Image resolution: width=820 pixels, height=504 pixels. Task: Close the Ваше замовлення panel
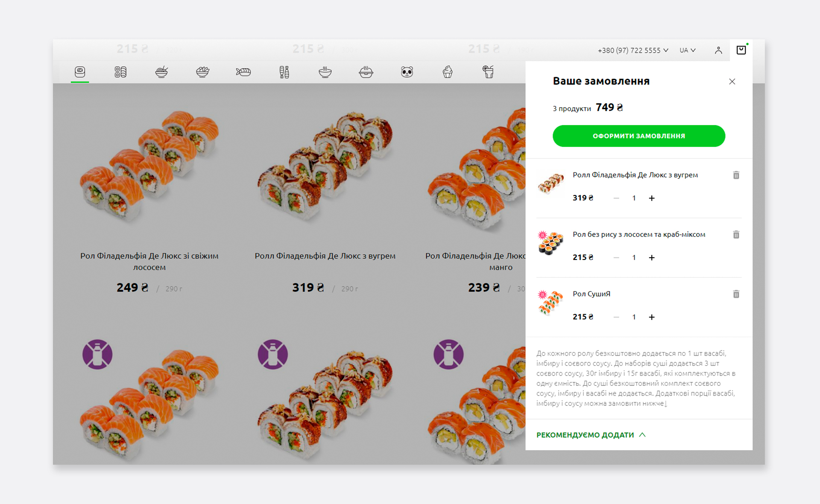[732, 82]
